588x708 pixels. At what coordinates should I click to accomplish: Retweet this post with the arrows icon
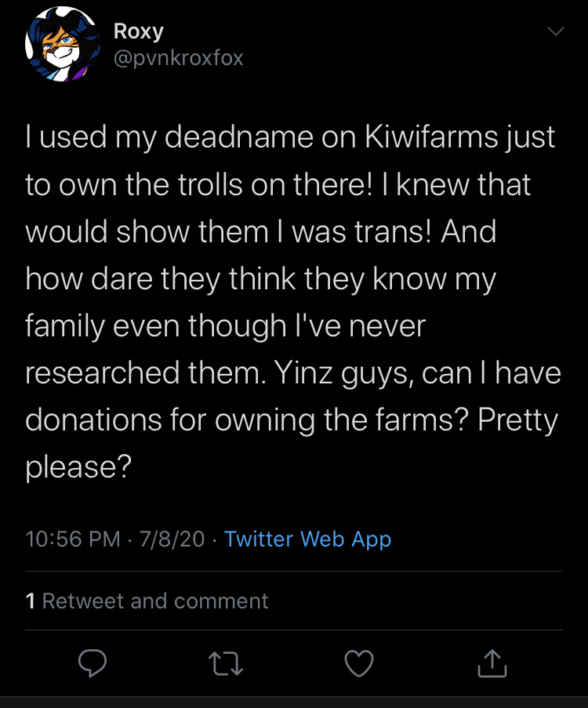tap(226, 663)
